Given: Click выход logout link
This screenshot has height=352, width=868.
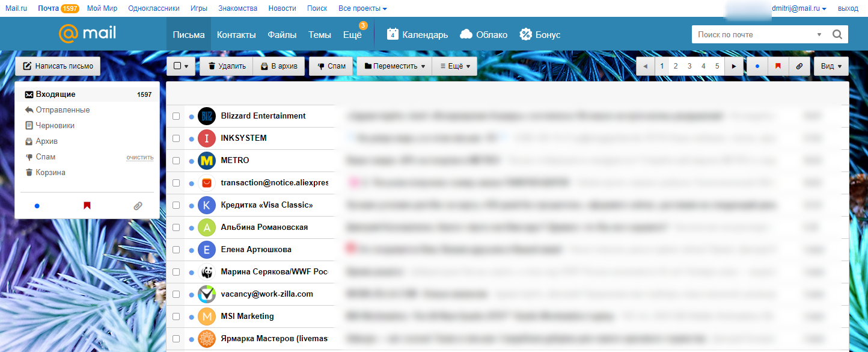Looking at the screenshot, I should [848, 8].
